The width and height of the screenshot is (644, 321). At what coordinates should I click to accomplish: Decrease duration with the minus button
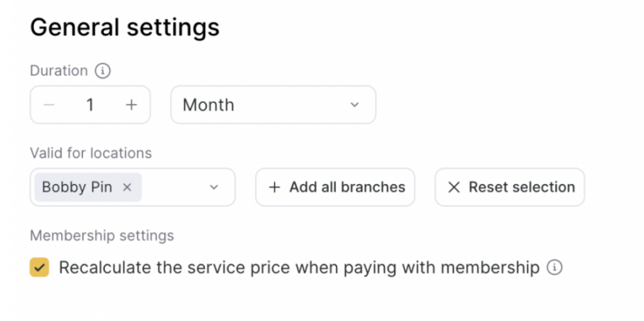pyautogui.click(x=50, y=105)
